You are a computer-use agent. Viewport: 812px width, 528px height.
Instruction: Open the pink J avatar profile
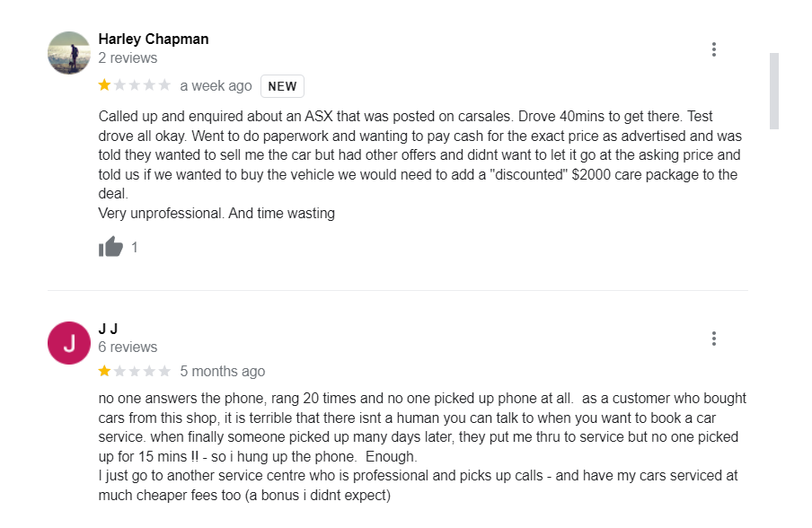click(x=69, y=343)
